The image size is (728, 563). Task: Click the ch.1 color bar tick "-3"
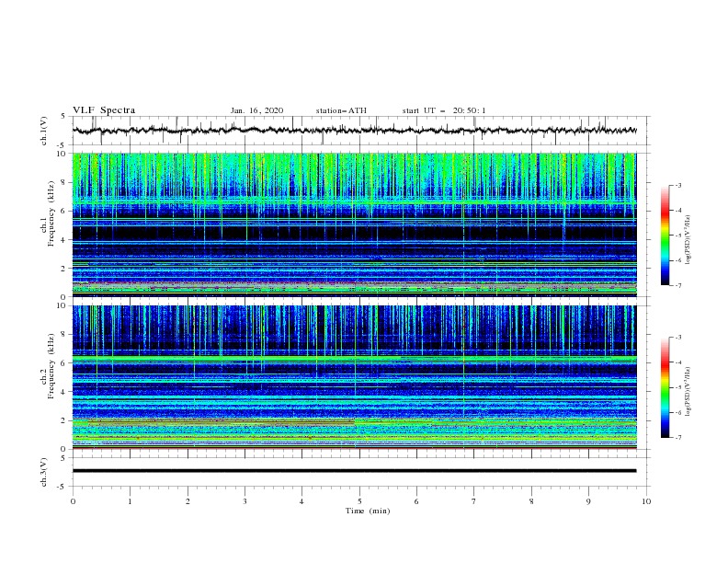(x=677, y=185)
